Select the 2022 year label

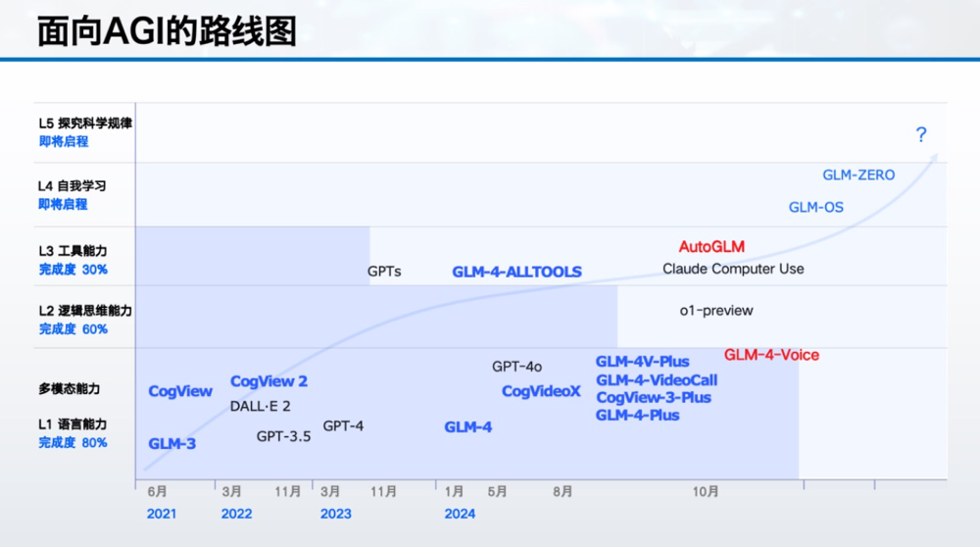pyautogui.click(x=236, y=514)
